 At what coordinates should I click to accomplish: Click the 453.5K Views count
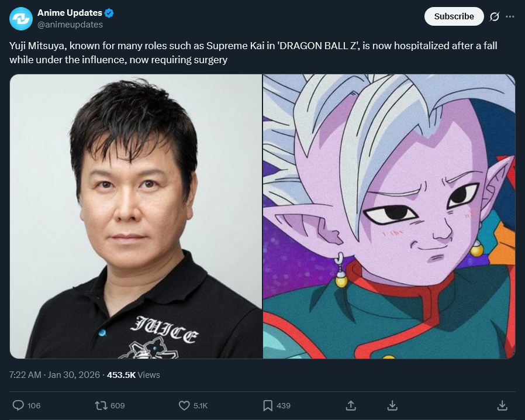coord(133,375)
